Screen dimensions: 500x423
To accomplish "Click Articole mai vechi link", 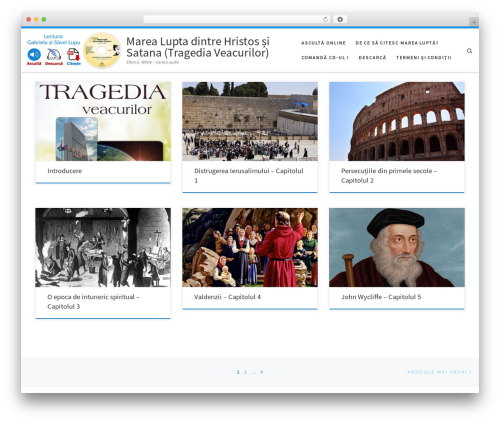I will (x=439, y=372).
